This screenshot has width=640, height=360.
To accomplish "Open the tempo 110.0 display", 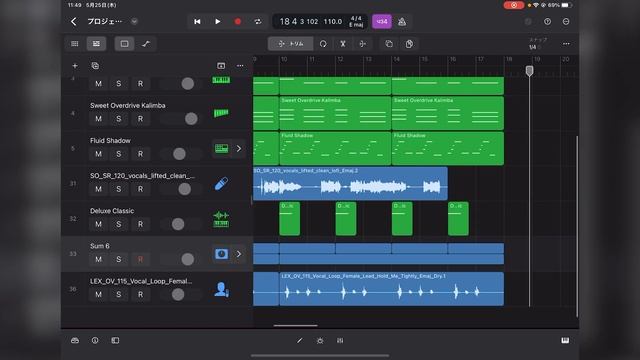I will tap(333, 22).
